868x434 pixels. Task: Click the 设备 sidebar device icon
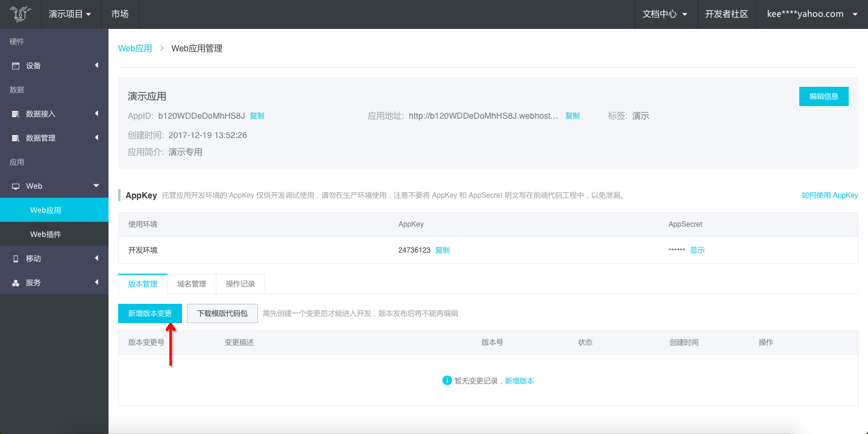16,66
